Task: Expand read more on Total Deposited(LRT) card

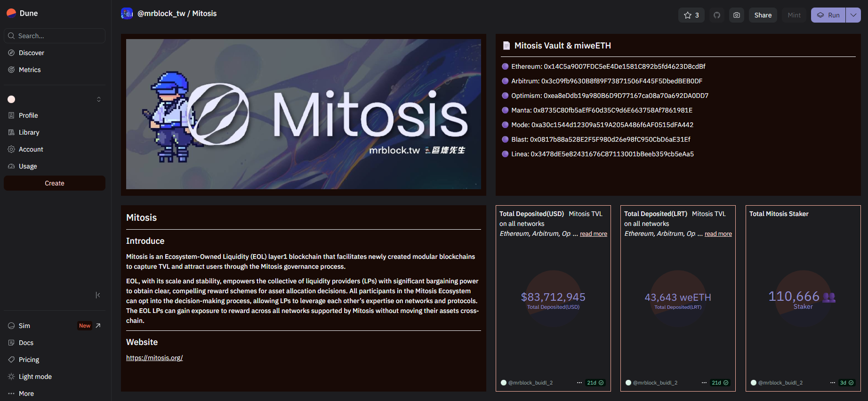Action: point(718,234)
